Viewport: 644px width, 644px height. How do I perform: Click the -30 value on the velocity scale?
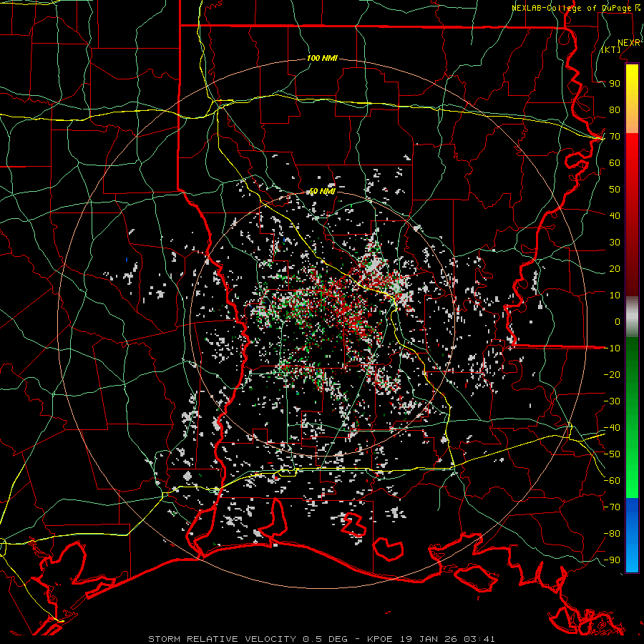pos(612,401)
